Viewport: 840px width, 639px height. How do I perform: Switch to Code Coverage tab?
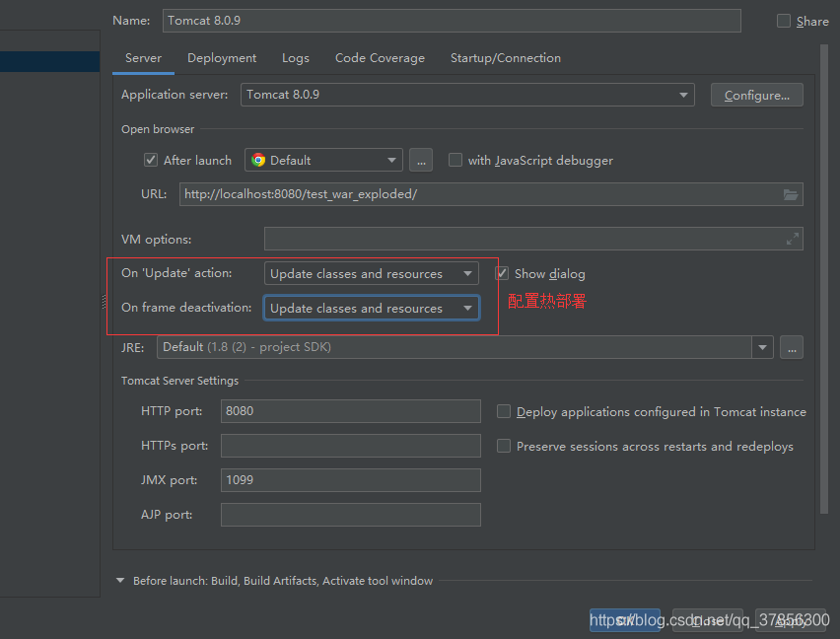point(380,58)
